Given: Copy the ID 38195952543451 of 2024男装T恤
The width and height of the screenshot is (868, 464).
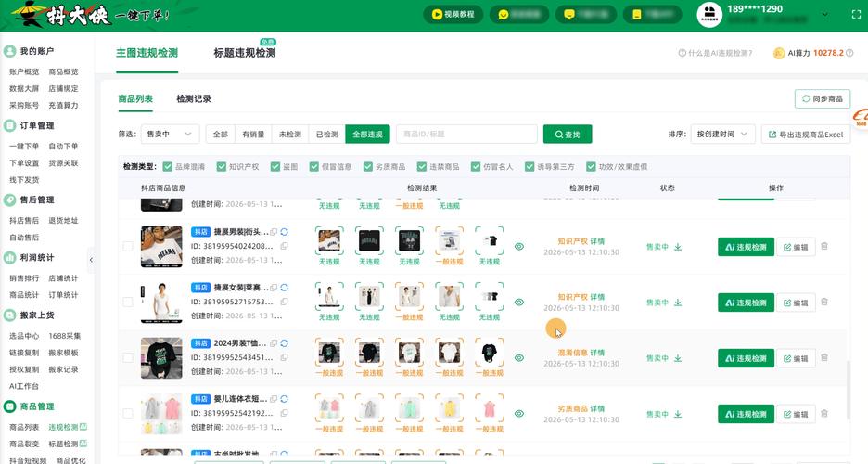Looking at the screenshot, I should [284, 357].
